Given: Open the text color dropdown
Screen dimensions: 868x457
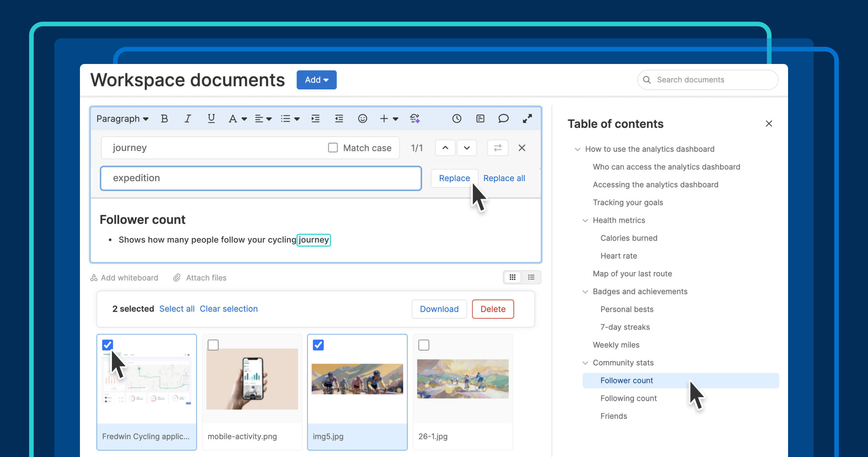Looking at the screenshot, I should click(x=238, y=119).
